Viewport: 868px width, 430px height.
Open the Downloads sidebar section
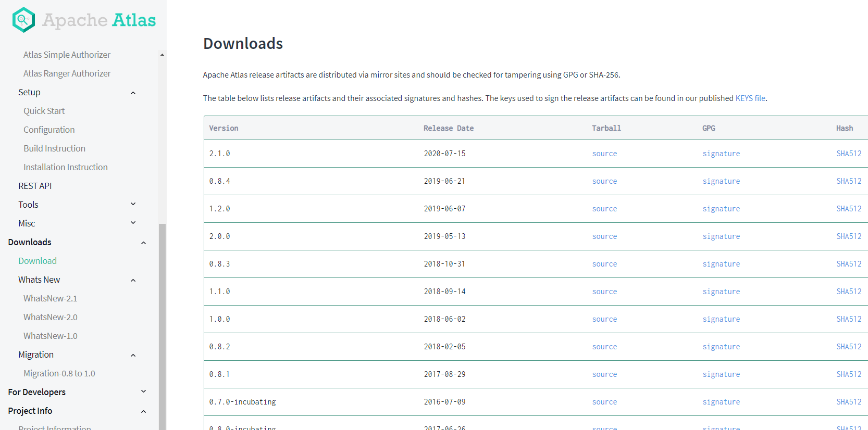coord(30,242)
